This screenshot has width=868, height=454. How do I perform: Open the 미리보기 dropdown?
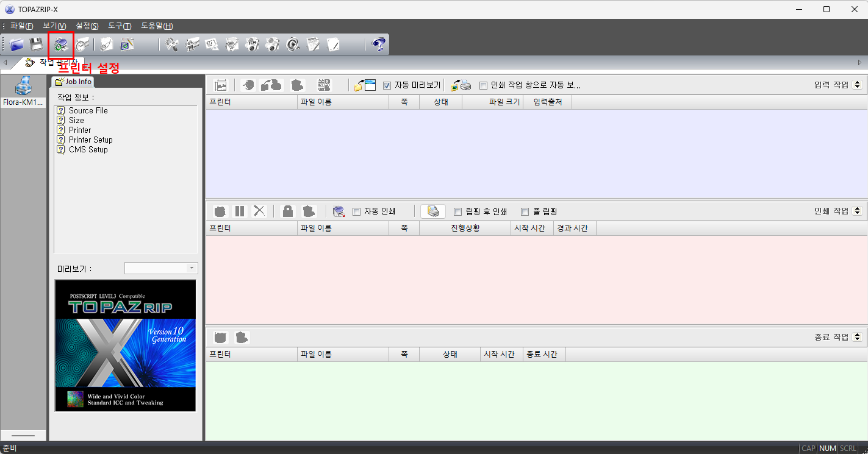[161, 268]
